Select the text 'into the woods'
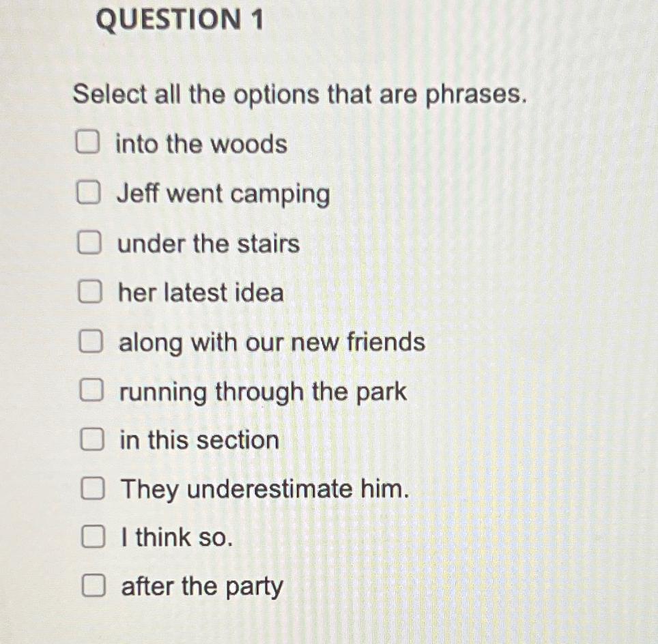Viewport: 658px width, 644px height. click(201, 144)
